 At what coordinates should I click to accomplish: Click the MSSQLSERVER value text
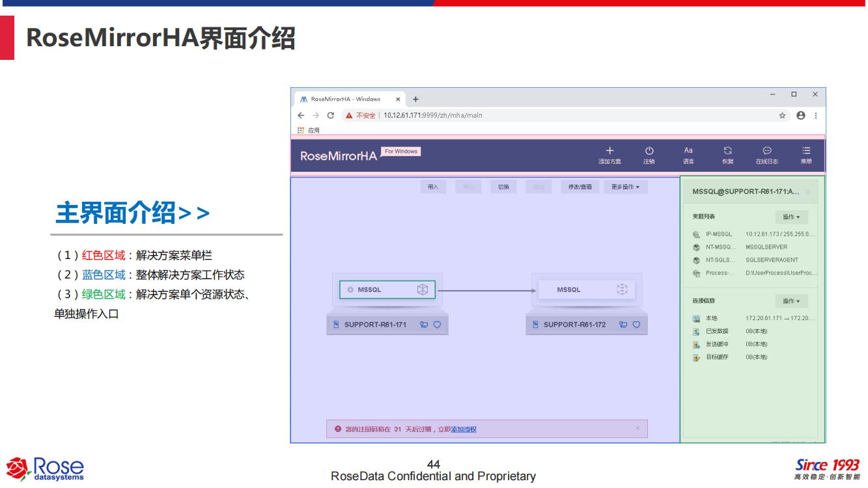tap(766, 247)
